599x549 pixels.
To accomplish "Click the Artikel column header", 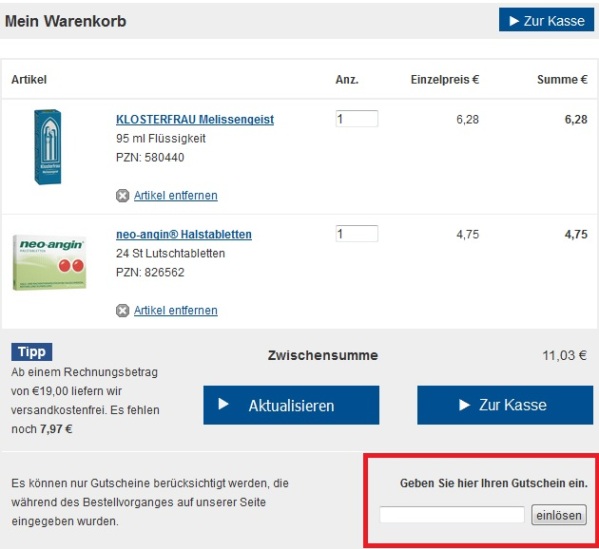I will click(x=29, y=79).
